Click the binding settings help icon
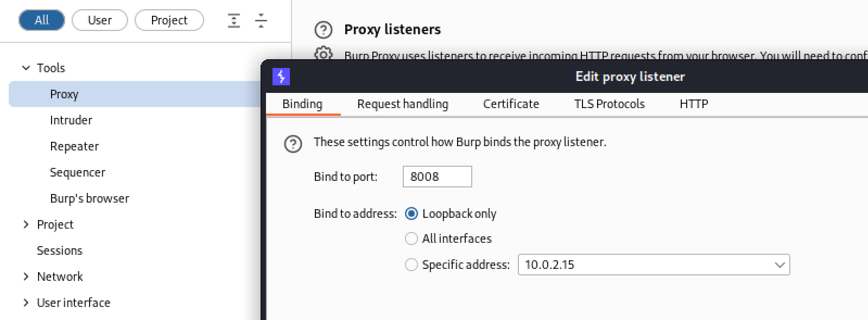The image size is (868, 320). (293, 144)
